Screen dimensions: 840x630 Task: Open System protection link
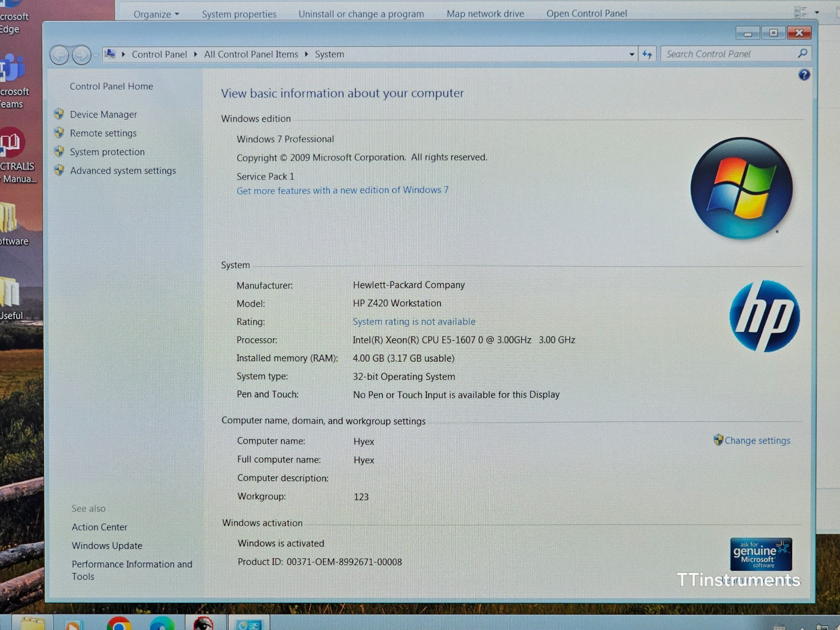tap(107, 152)
